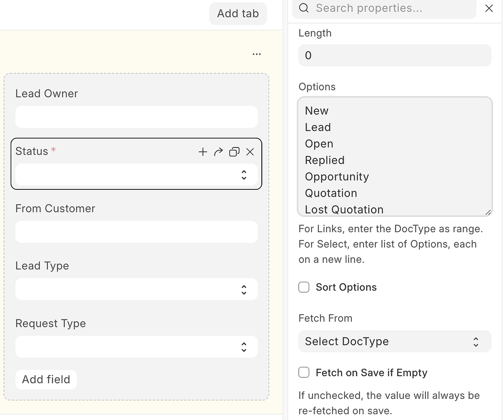Open the section ellipsis menu
The image size is (504, 420).
256,54
